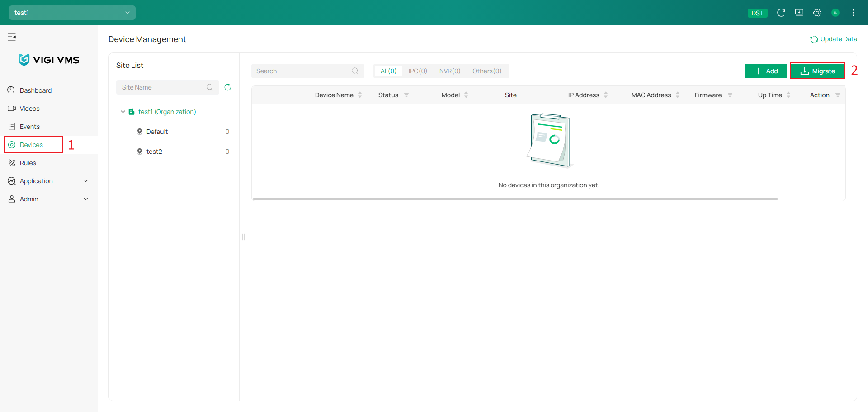Sort by Model column arrows

tap(466, 95)
